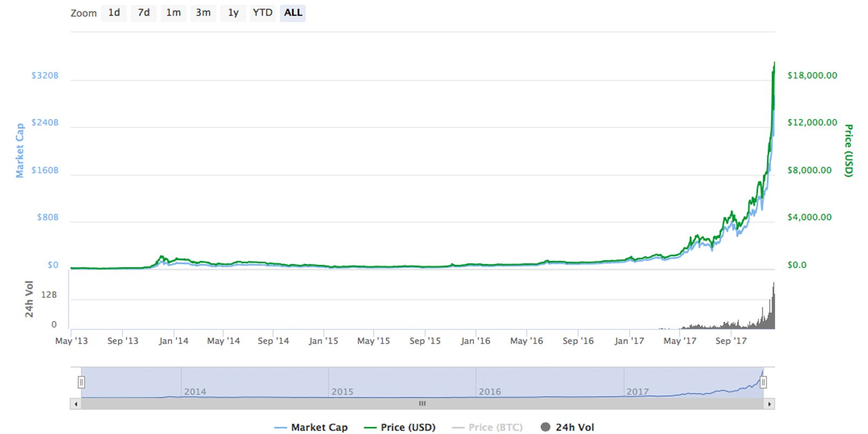Click the navigator's left range handle
868x434 pixels.
click(x=81, y=382)
